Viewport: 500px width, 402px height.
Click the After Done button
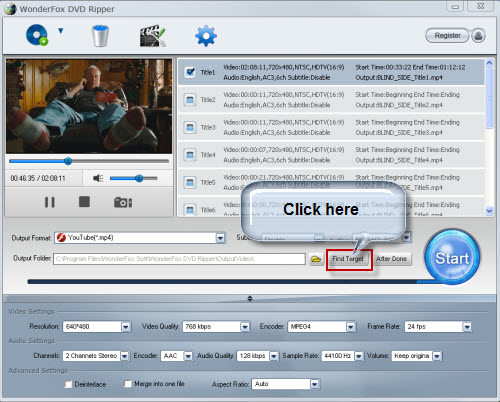click(x=391, y=259)
